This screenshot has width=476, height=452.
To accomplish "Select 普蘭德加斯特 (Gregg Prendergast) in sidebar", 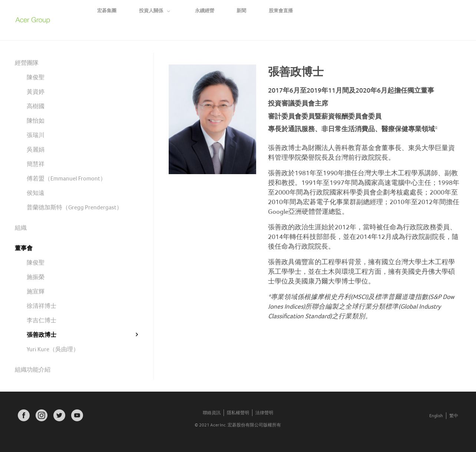I will pyautogui.click(x=74, y=207).
